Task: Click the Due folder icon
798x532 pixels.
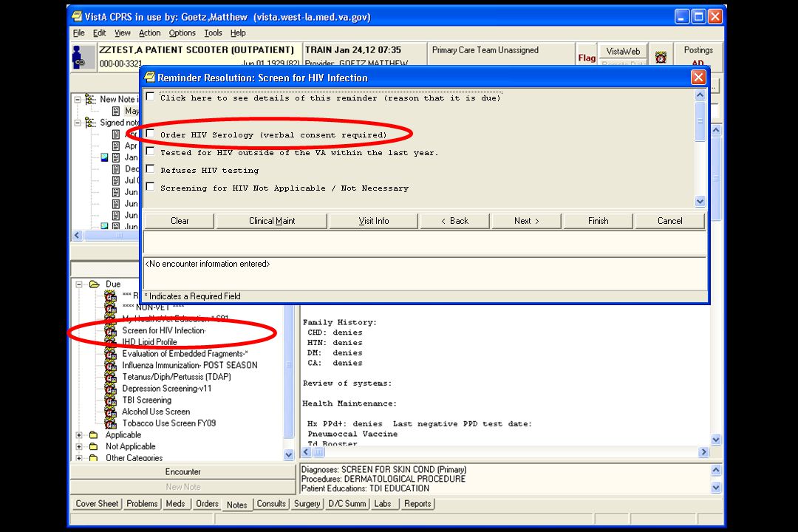Action: point(94,284)
